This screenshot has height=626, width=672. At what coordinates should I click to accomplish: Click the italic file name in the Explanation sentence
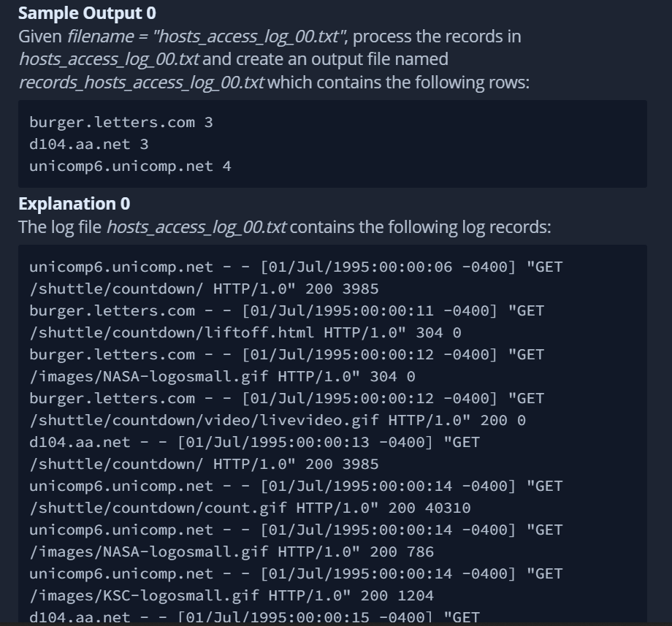196,226
